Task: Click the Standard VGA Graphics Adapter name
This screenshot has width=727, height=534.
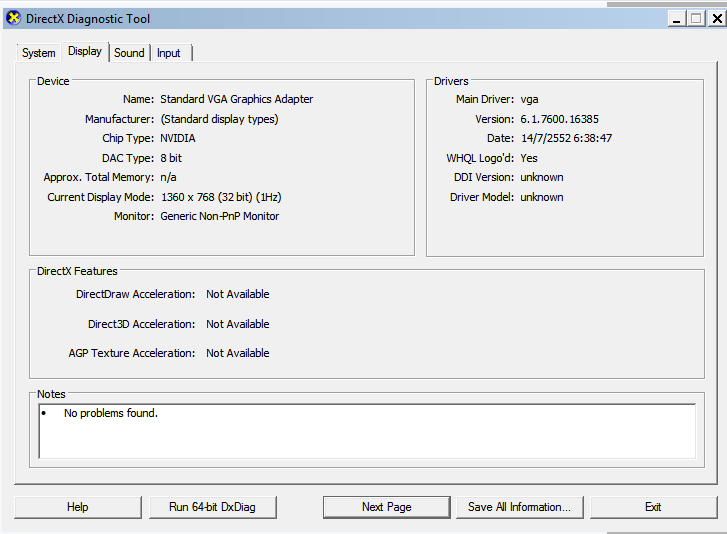Action: (x=237, y=99)
